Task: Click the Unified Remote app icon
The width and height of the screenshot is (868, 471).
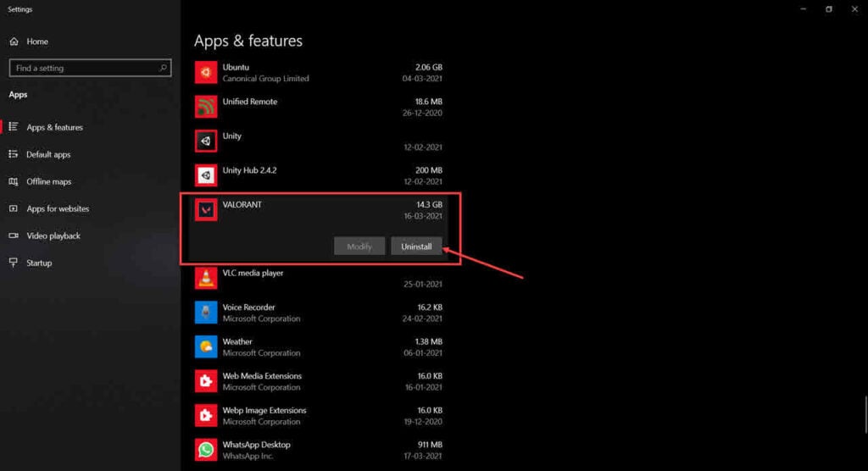Action: pyautogui.click(x=205, y=107)
